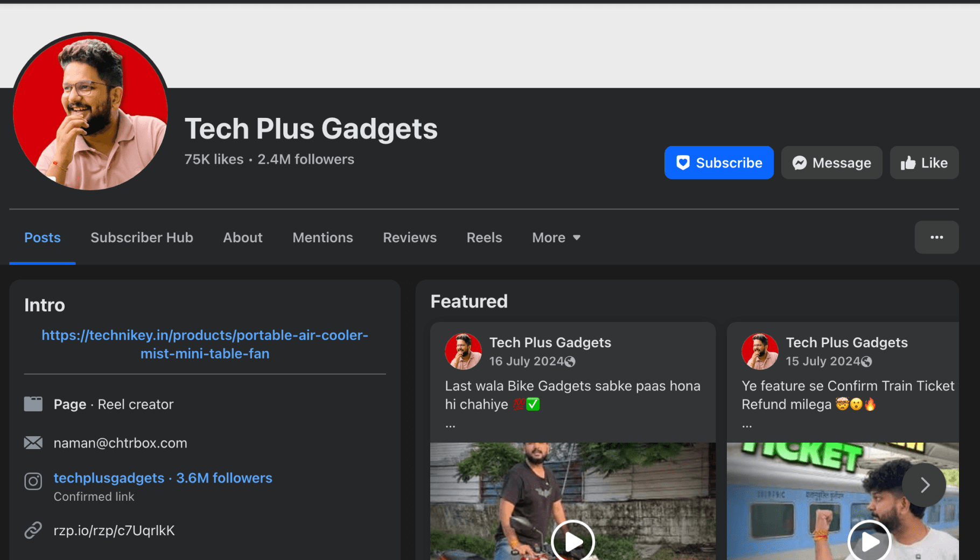The image size is (980, 560).
Task: Click avatar on the 16 July featured post
Action: (463, 351)
